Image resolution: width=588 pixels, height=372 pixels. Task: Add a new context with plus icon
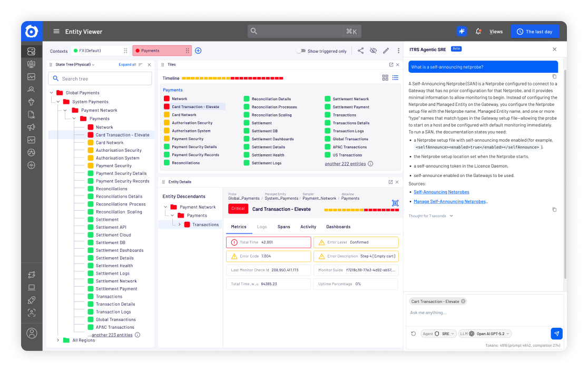click(198, 51)
